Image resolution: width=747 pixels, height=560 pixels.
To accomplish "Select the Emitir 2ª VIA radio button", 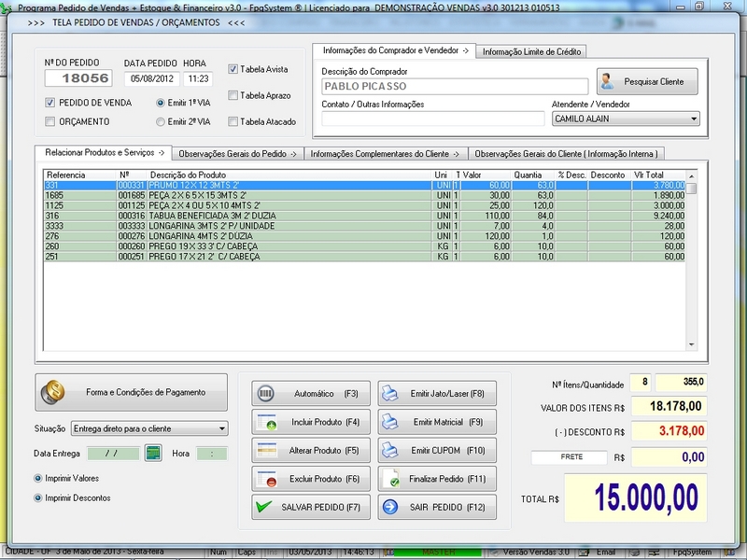I will pyautogui.click(x=160, y=121).
